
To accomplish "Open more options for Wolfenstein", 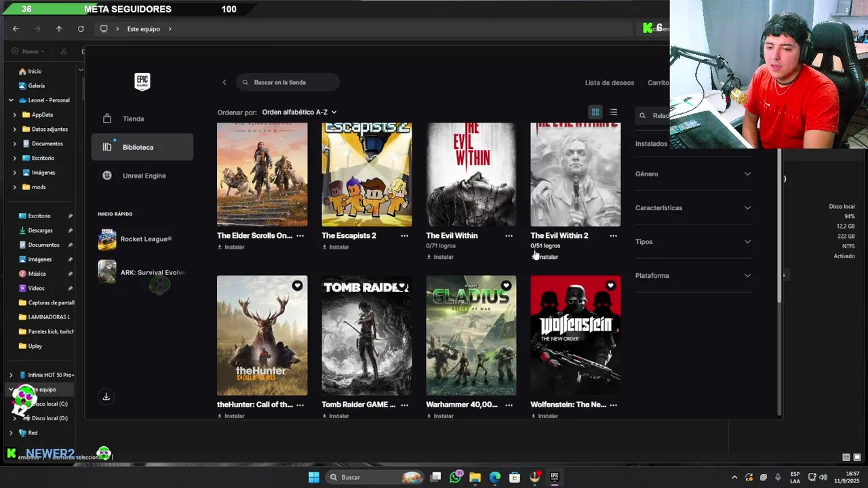I will click(613, 405).
